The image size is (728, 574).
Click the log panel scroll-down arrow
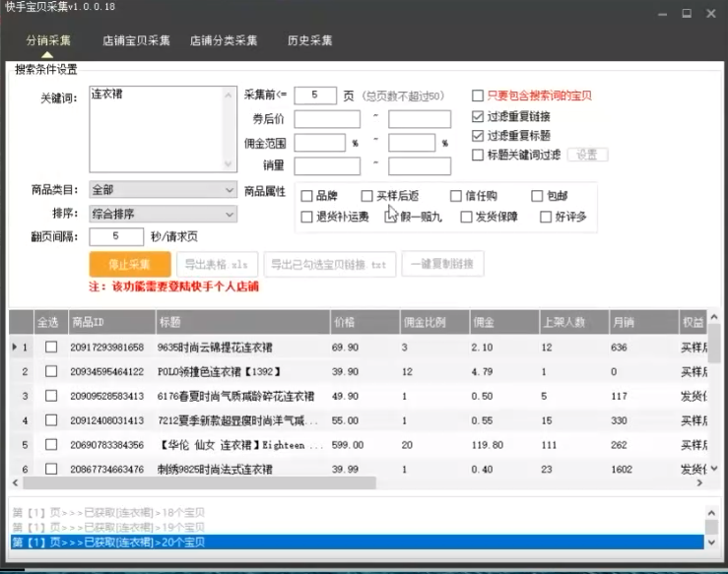[711, 542]
